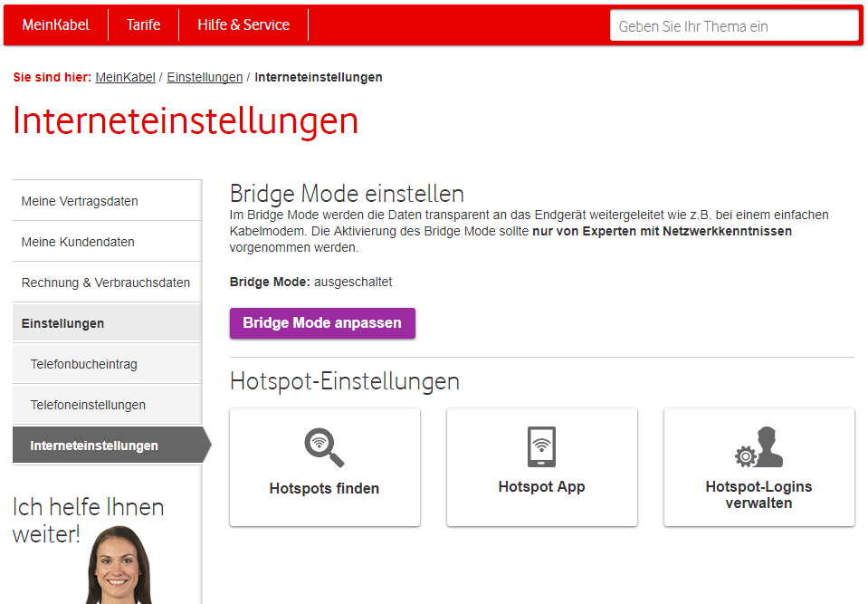Open the Tarife menu
868x604 pixels.
coord(143,25)
